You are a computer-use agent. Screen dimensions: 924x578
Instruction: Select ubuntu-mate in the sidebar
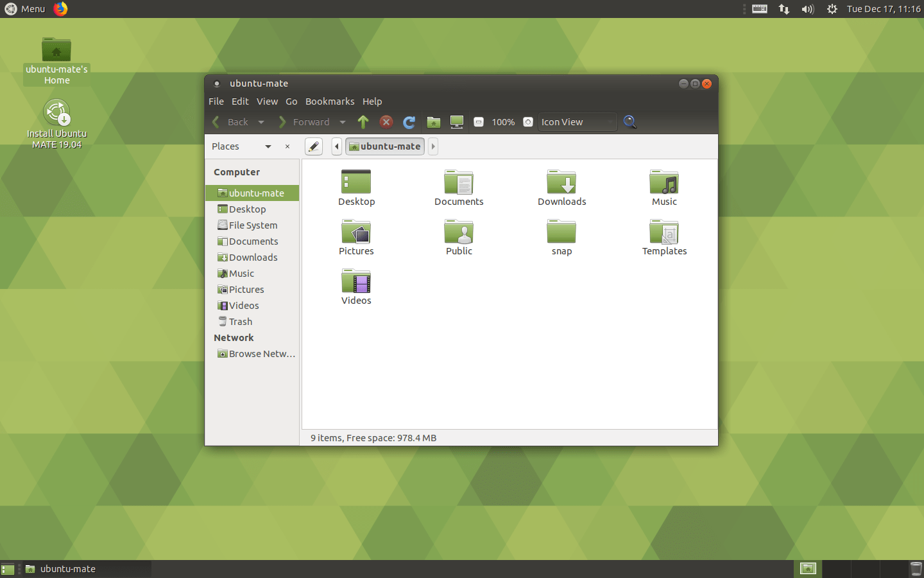tap(252, 193)
